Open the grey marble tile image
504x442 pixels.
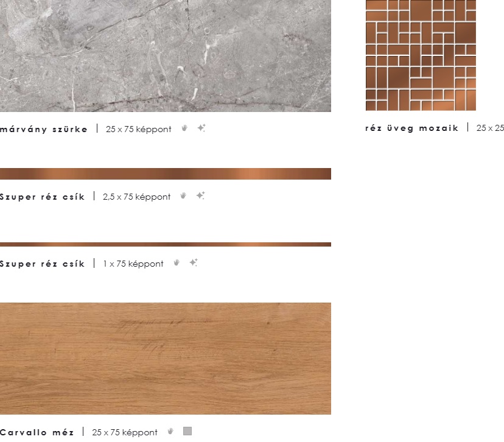pos(166,56)
